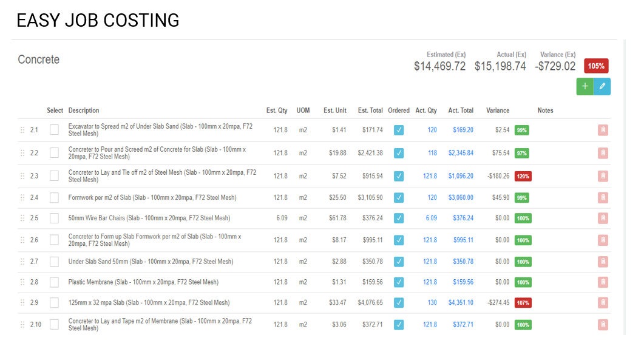The image size is (644, 349).
Task: Click the red 105% overall variance badge
Action: (597, 66)
